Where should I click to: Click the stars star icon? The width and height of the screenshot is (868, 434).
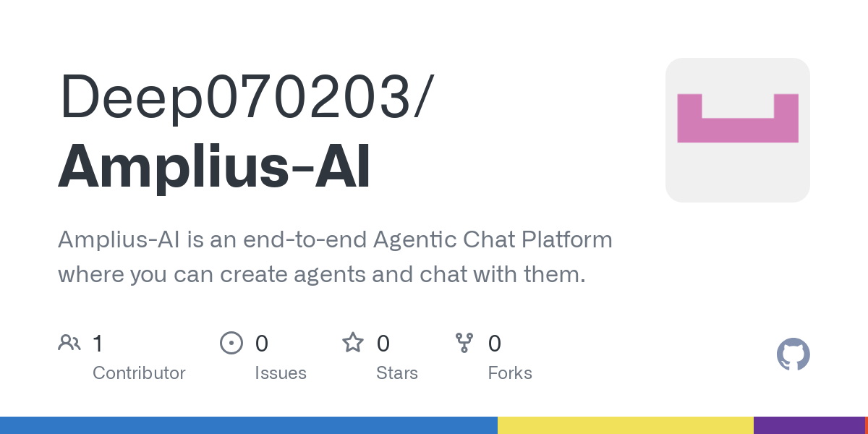coord(353,342)
